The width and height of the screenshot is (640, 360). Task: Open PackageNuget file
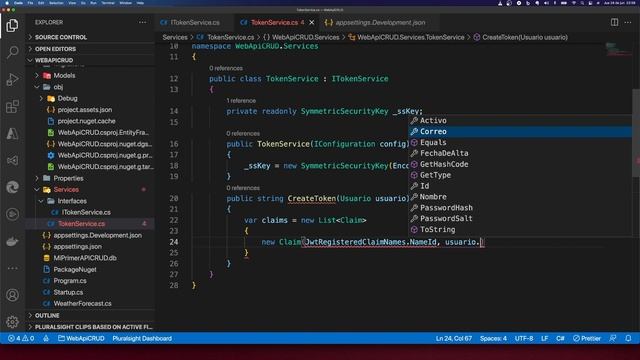(x=90, y=270)
